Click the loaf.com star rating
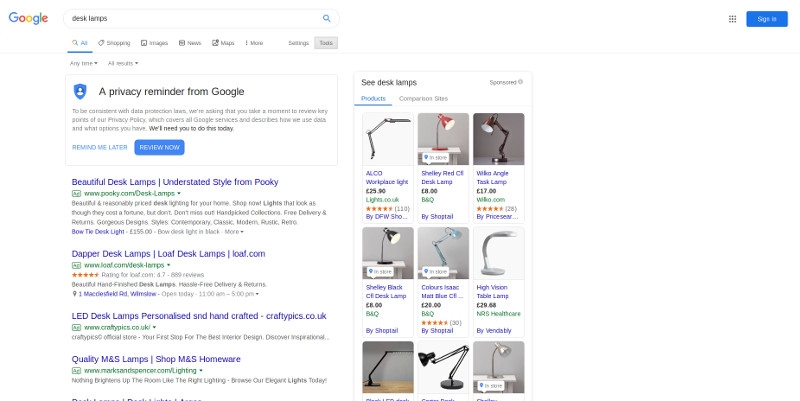This screenshot has width=800, height=401. click(86, 275)
